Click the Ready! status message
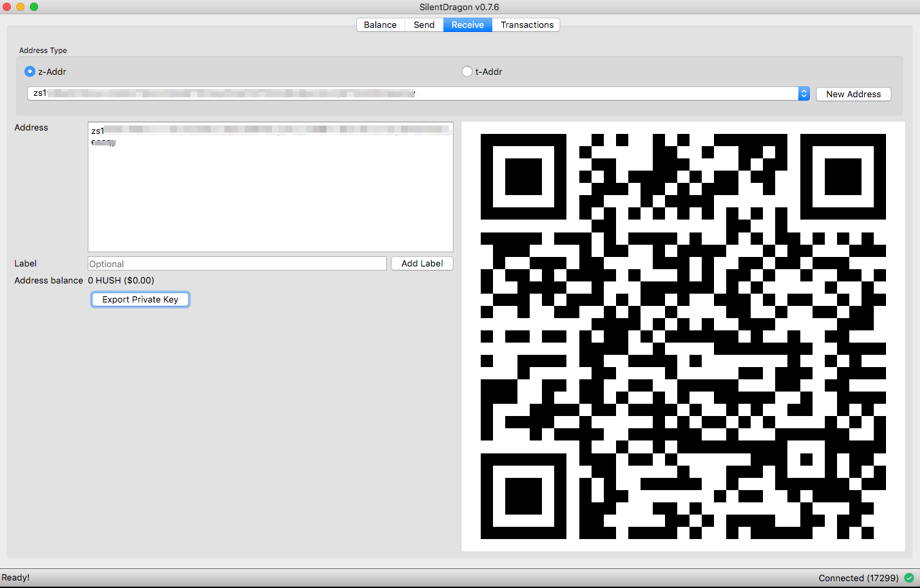 [16, 578]
